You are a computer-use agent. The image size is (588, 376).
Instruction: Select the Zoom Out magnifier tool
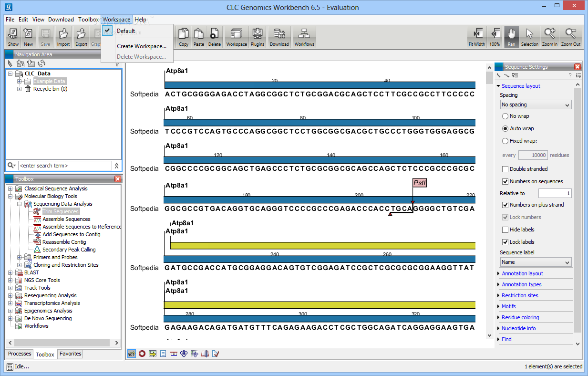coord(571,37)
